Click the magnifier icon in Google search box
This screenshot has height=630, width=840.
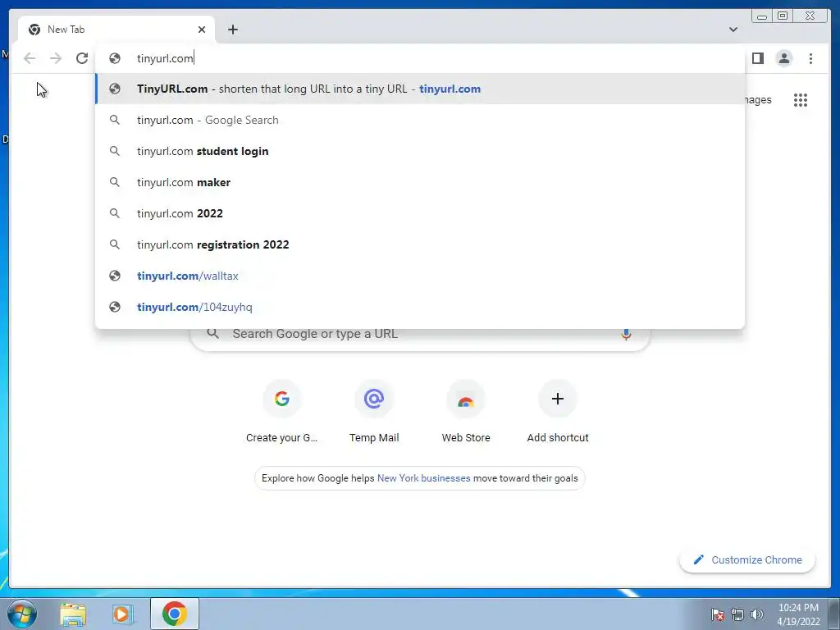pos(213,334)
